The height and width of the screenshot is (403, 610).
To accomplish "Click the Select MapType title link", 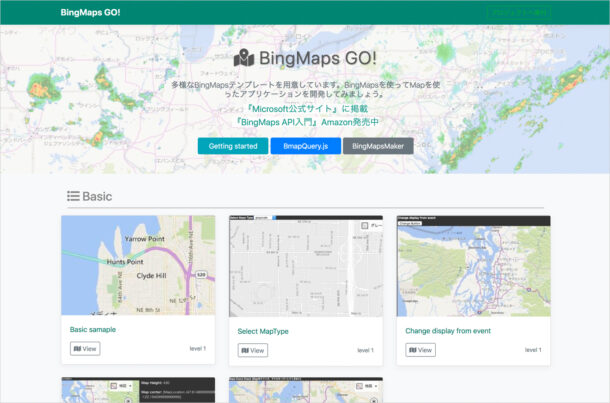I will point(263,331).
